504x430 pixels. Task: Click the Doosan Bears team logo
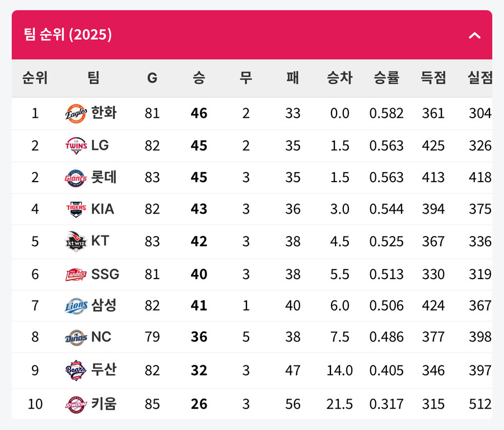(76, 371)
